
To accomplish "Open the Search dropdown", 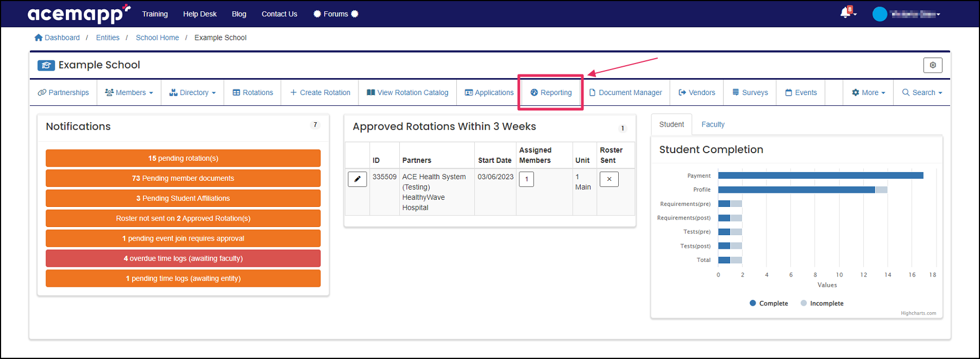I will point(922,92).
